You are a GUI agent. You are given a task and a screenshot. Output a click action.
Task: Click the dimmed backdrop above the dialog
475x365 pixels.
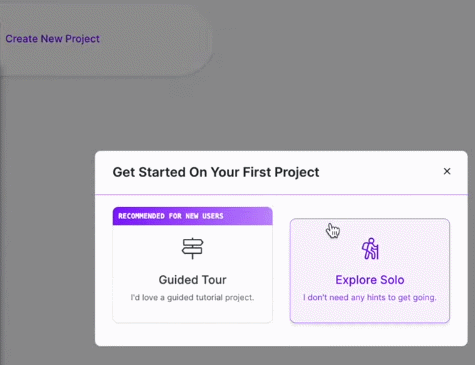300,100
